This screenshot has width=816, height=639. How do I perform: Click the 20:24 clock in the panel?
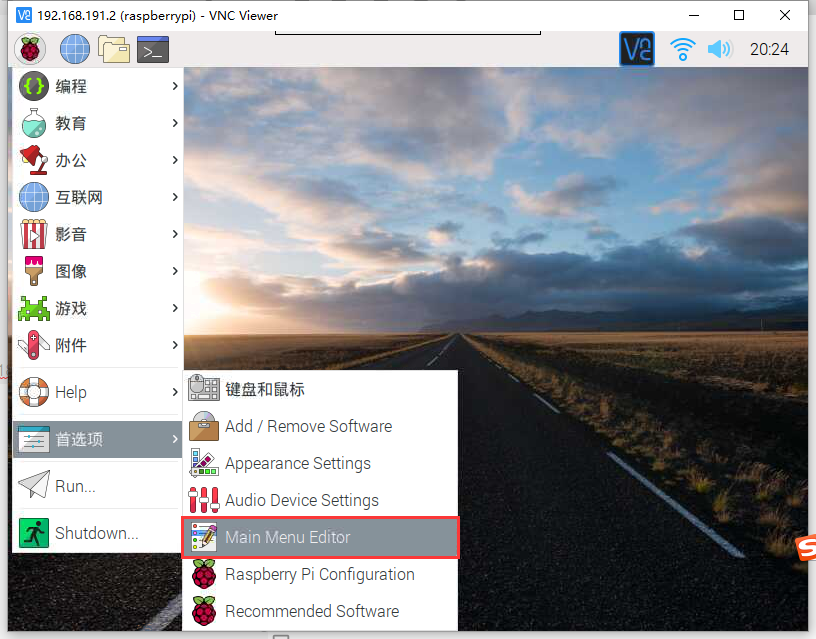[x=769, y=49]
